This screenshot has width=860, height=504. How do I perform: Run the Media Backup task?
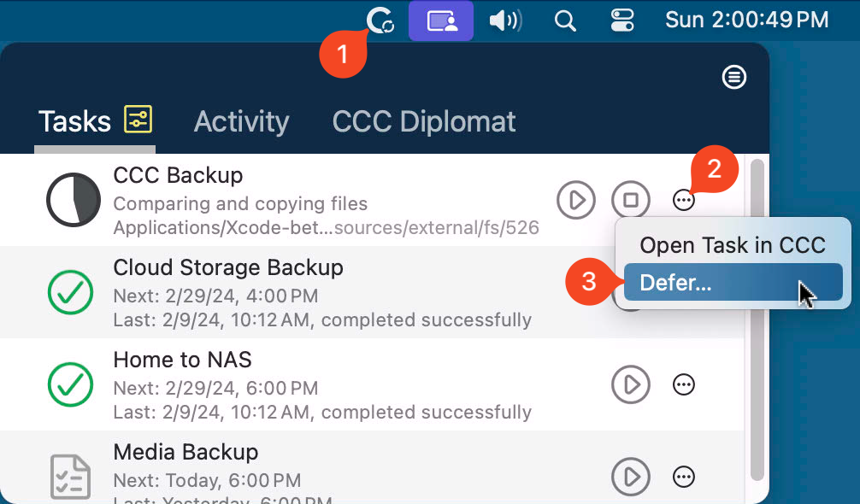click(x=631, y=477)
